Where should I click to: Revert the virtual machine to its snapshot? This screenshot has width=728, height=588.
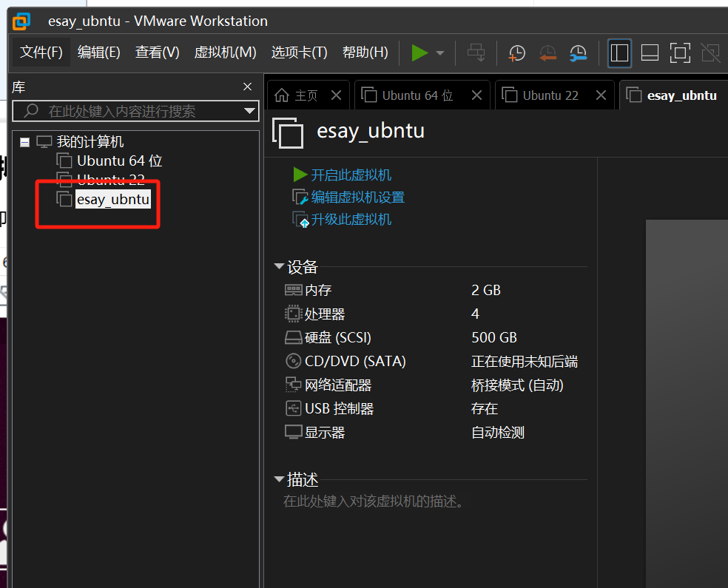(x=547, y=53)
